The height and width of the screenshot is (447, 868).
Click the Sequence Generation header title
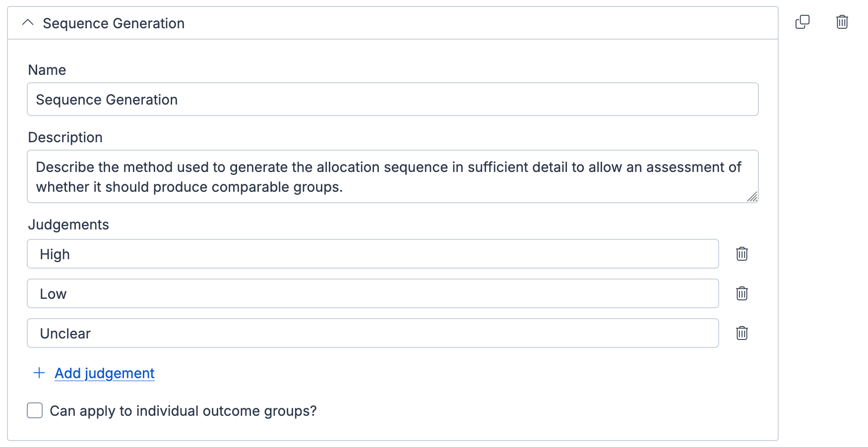tap(114, 23)
